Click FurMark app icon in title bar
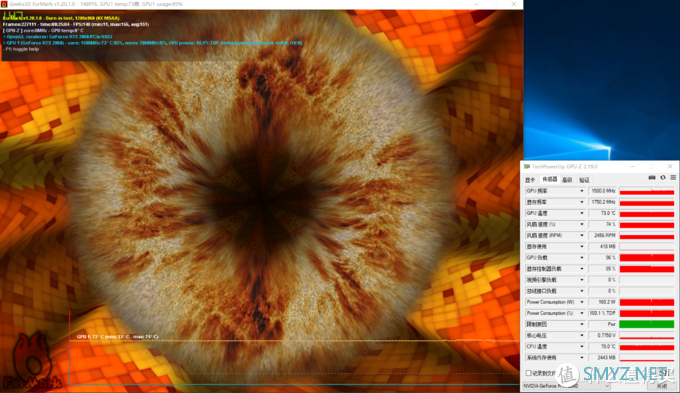This screenshot has height=393, width=680. (4, 4)
